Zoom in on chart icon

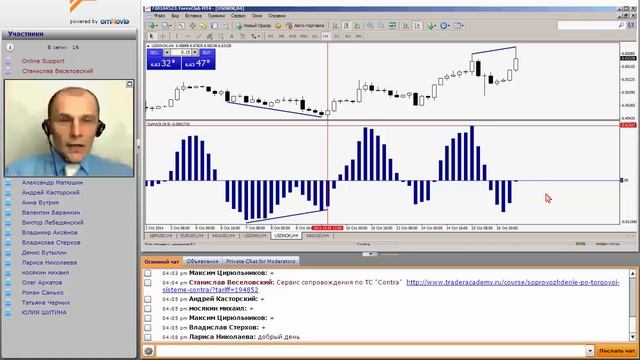[x=370, y=26]
